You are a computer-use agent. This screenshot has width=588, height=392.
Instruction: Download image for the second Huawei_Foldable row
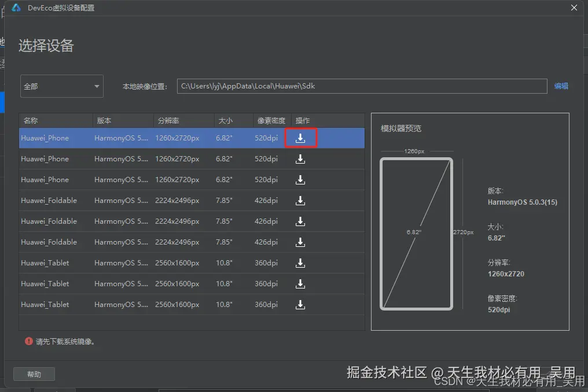pos(300,221)
